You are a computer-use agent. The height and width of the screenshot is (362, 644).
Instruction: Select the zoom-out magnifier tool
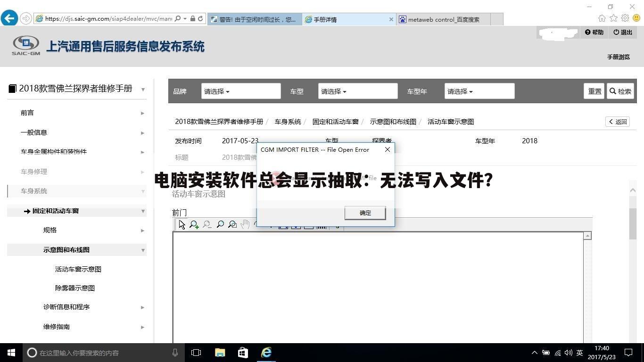point(207,224)
